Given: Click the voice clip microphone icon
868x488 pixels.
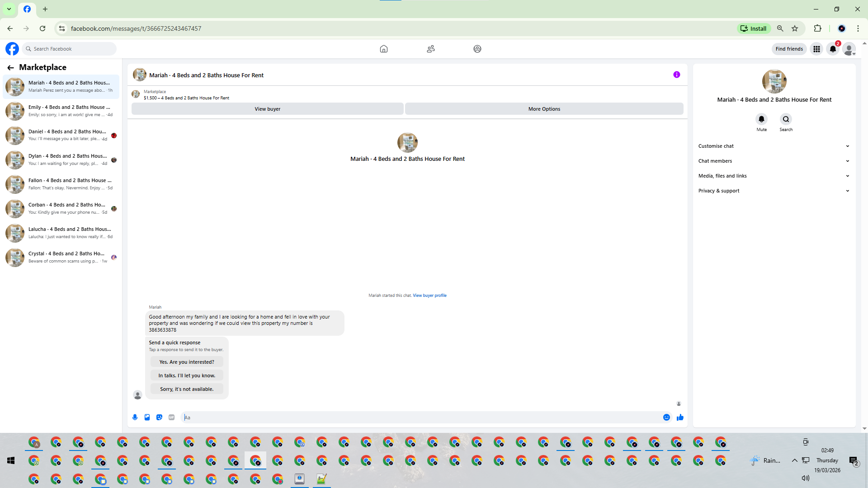Looking at the screenshot, I should [x=135, y=418].
